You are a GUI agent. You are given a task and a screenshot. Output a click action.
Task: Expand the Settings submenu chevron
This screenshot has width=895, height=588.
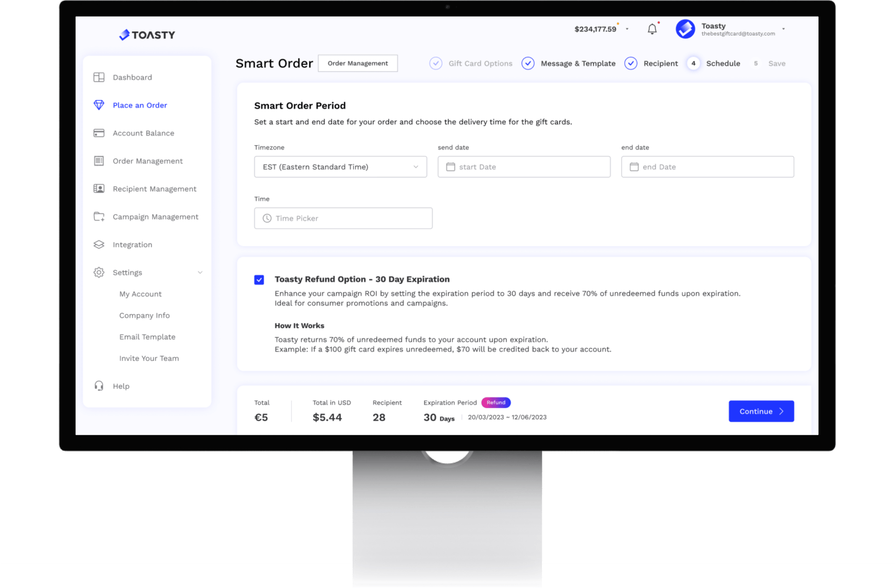tap(200, 272)
